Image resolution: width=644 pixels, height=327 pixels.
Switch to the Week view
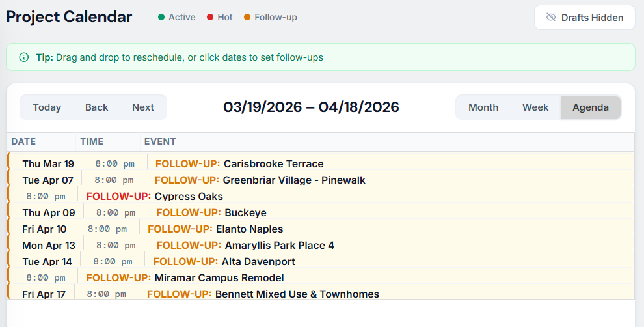(x=535, y=107)
